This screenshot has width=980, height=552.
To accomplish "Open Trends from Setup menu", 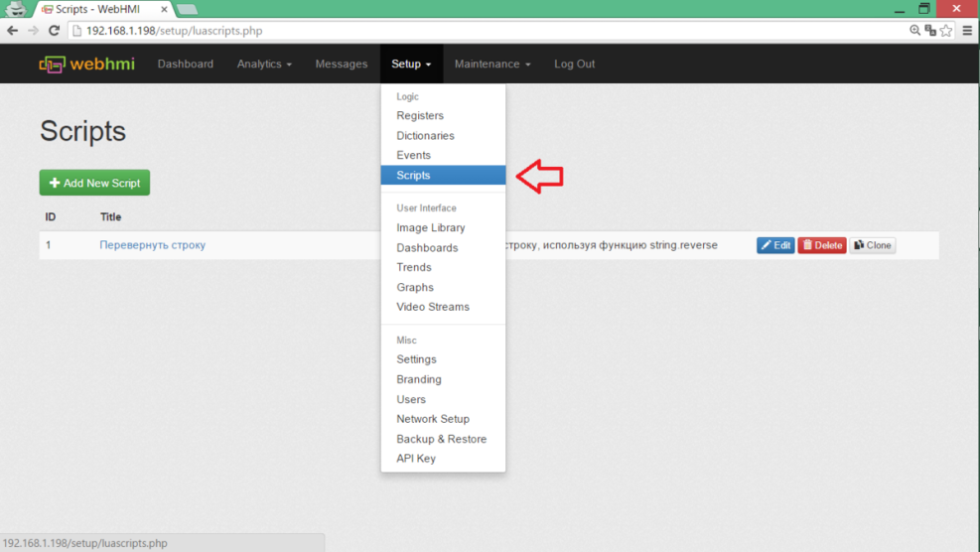I will click(443, 267).
